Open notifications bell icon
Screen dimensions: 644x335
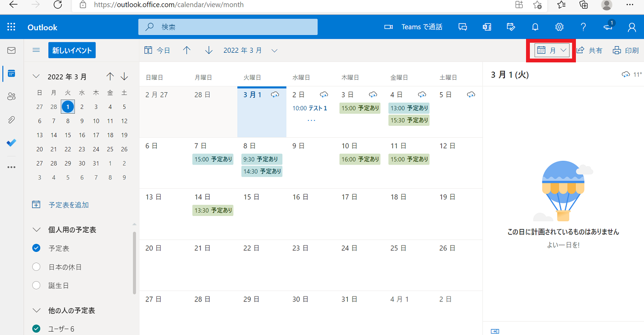coord(535,27)
